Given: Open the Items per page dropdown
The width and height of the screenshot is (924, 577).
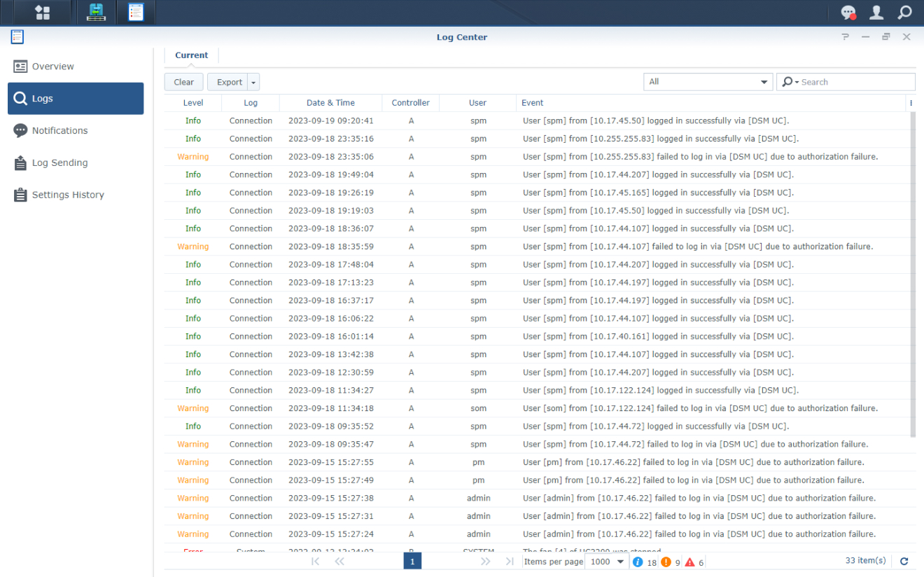Looking at the screenshot, I should tap(606, 562).
